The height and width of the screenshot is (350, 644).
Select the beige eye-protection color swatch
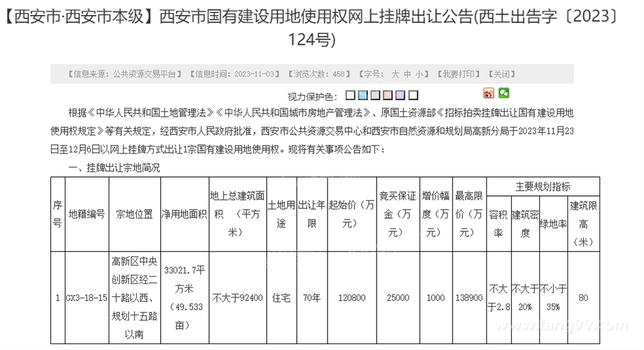pos(350,95)
